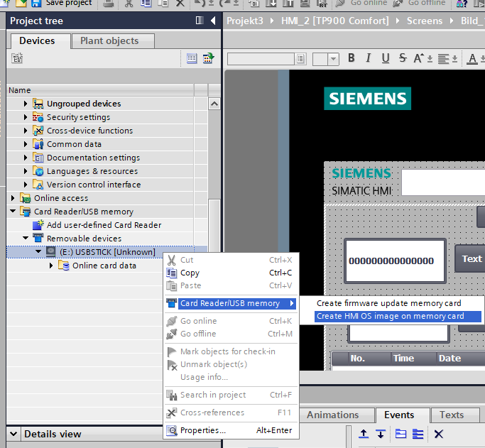Collapse the Removable devices node

point(26,239)
